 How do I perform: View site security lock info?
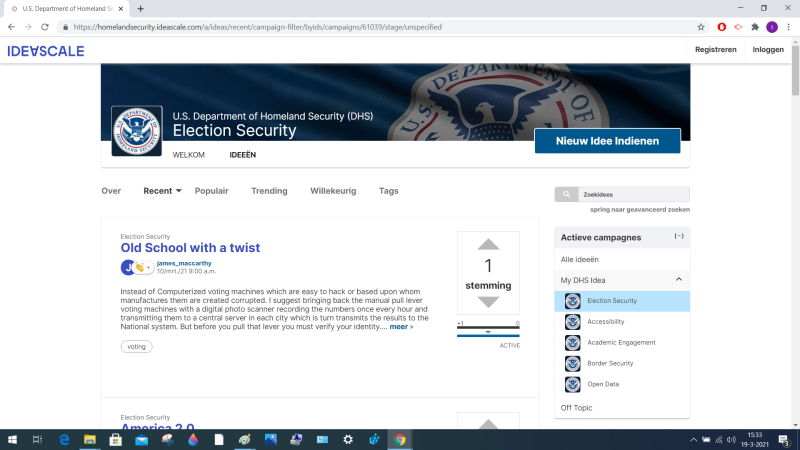click(x=65, y=27)
